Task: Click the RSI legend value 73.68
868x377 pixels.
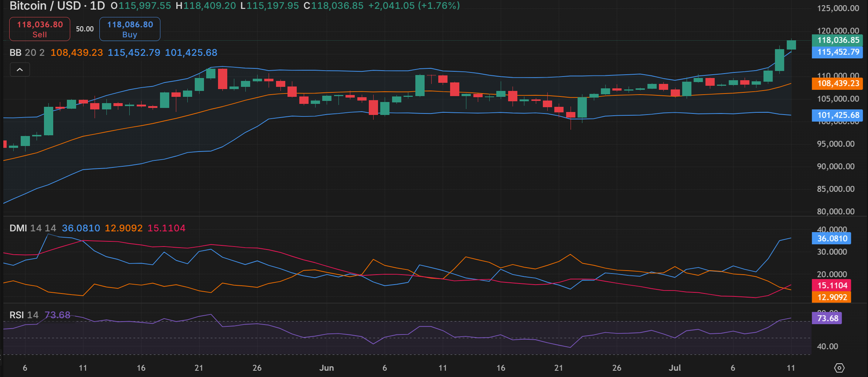Action: [57, 315]
